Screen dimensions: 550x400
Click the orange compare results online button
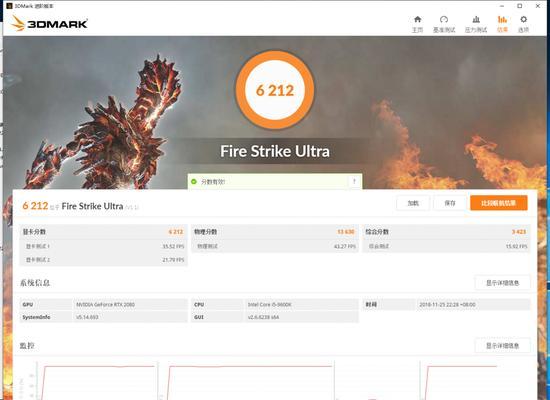(x=498, y=203)
